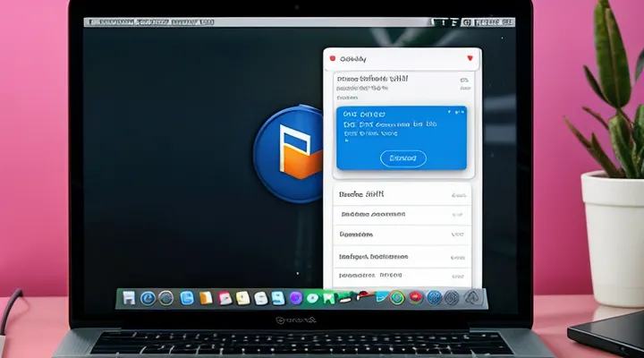Choose the third row in the lower list
The height and width of the screenshot is (358, 644).
click(x=400, y=234)
